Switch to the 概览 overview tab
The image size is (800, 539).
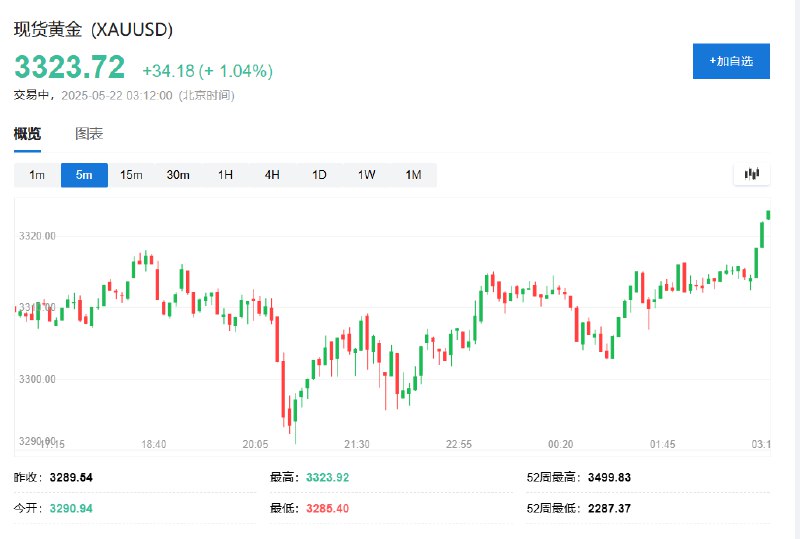pos(27,134)
